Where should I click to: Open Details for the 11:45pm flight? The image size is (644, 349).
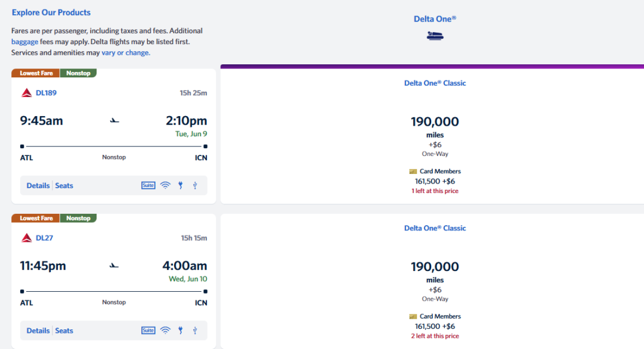[x=38, y=331]
